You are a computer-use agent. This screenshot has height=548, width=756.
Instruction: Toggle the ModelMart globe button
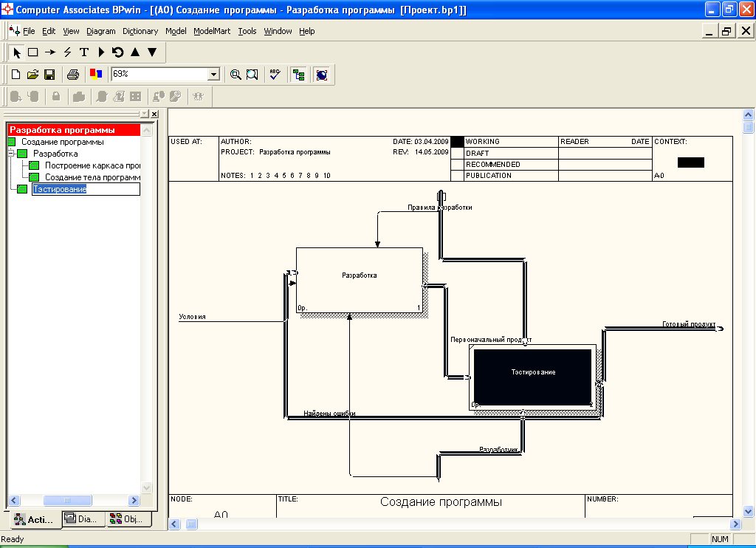(321, 75)
